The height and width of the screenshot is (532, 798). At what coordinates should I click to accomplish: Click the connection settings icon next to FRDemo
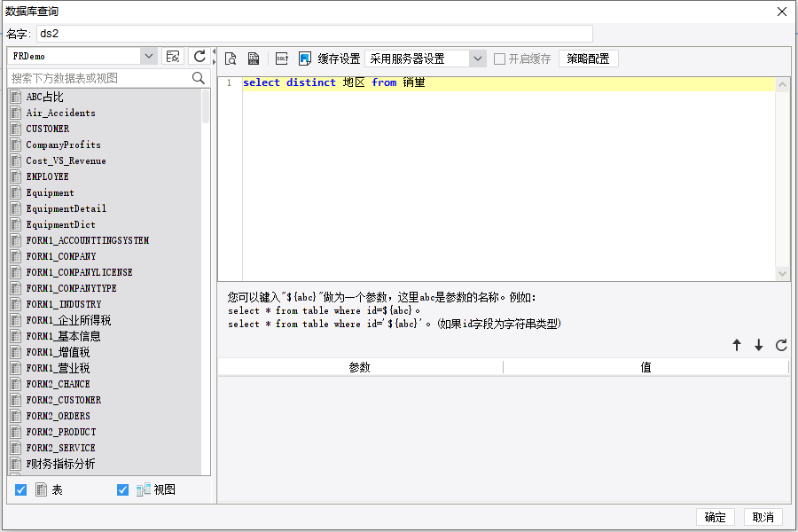coord(173,56)
